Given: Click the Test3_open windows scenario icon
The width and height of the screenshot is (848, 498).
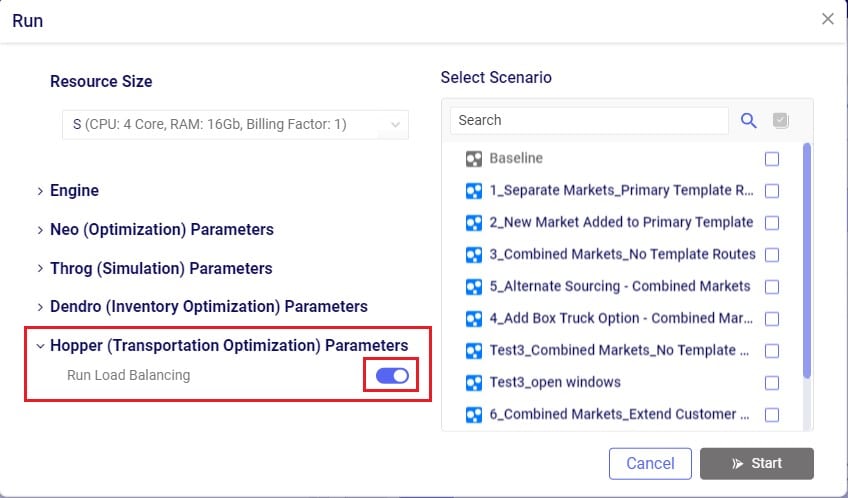Looking at the screenshot, I should (x=474, y=383).
